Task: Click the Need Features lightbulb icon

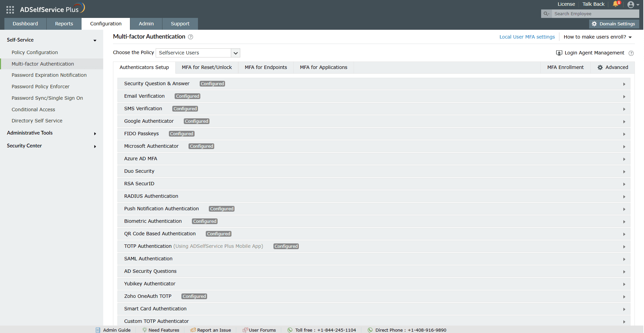Action: [145, 330]
